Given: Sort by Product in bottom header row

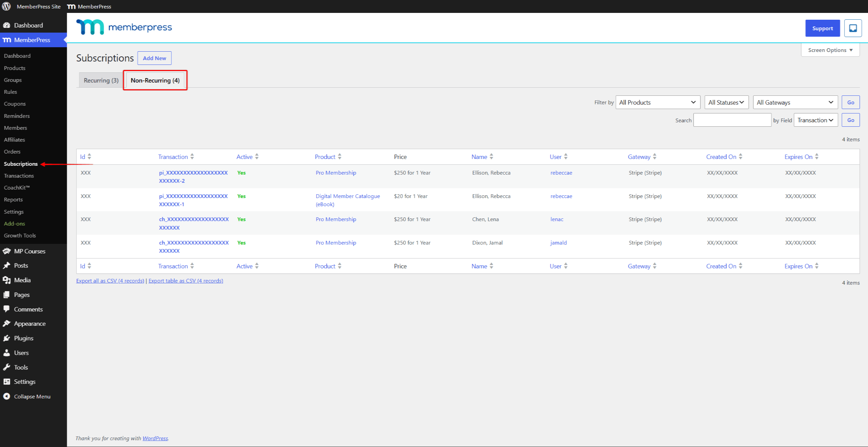Looking at the screenshot, I should 328,266.
